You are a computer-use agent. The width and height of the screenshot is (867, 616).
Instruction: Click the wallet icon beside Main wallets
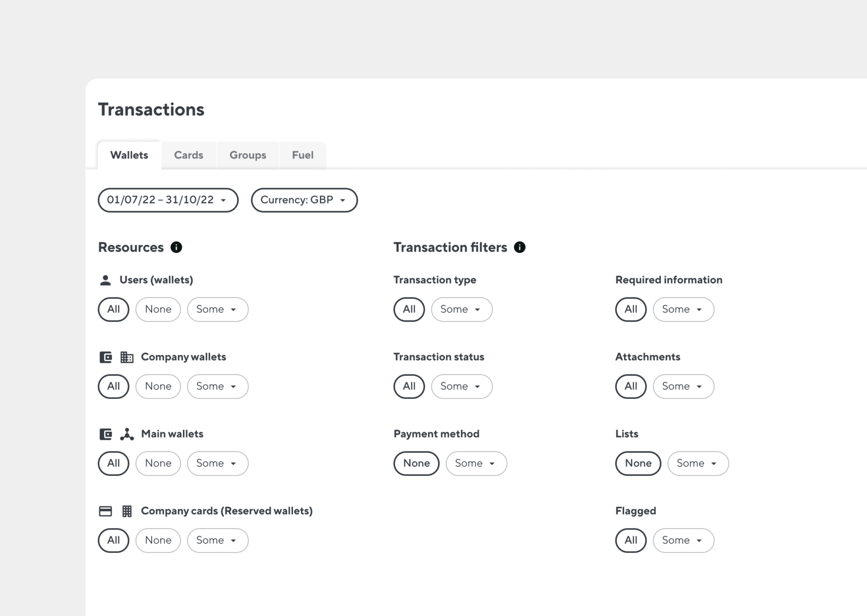point(105,434)
